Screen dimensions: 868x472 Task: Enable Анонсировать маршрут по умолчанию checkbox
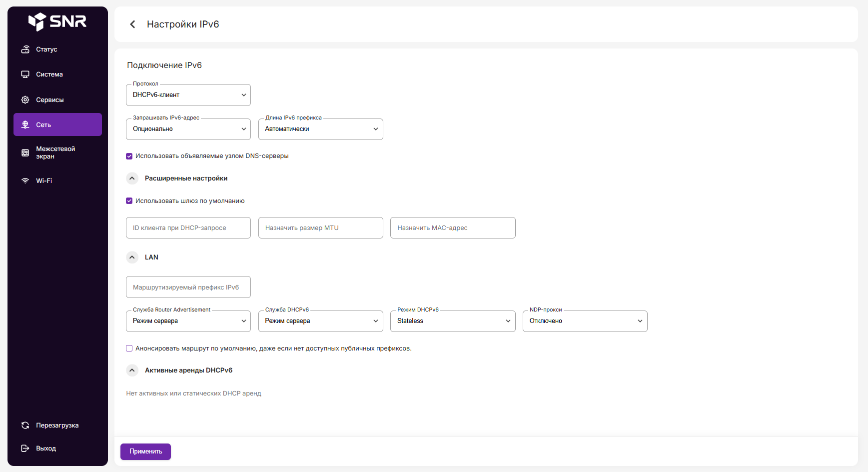[x=129, y=348]
